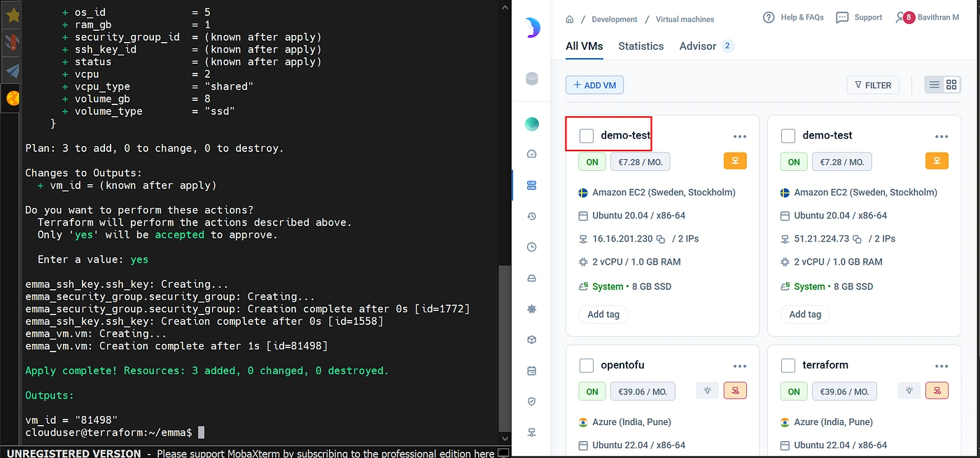Click the teal sphere project icon in sidebar
This screenshot has width=980, height=458.
[x=532, y=125]
